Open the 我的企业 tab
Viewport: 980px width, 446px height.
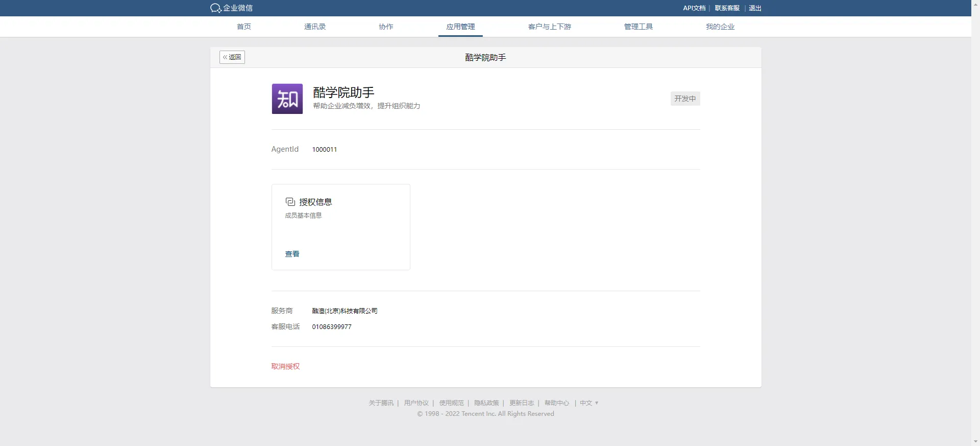(x=720, y=27)
